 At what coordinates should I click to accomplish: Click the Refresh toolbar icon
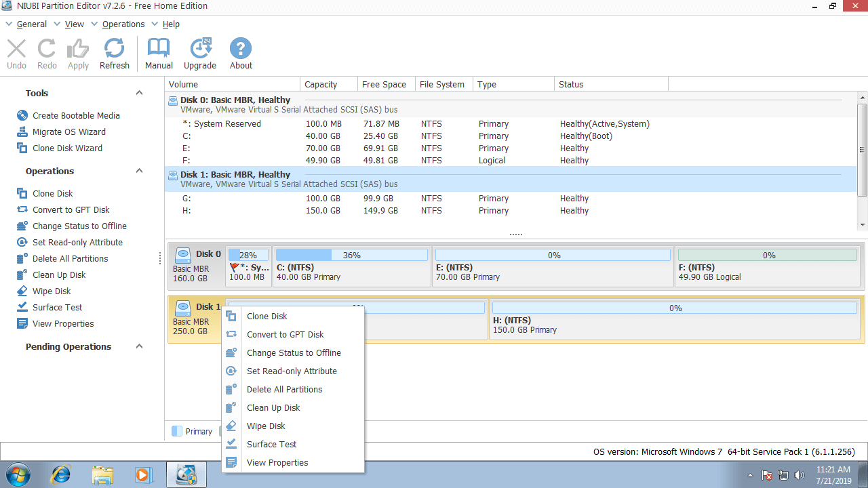pyautogui.click(x=114, y=54)
